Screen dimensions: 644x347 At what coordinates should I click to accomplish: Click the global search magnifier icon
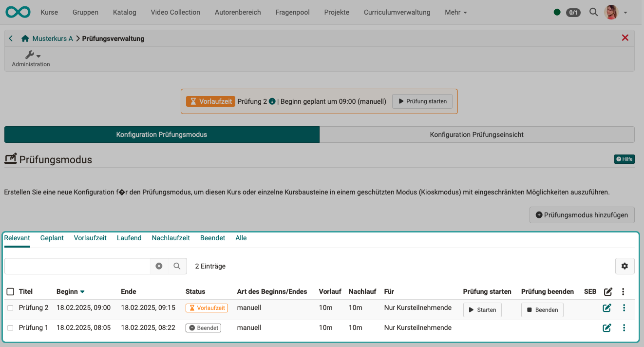(x=593, y=12)
